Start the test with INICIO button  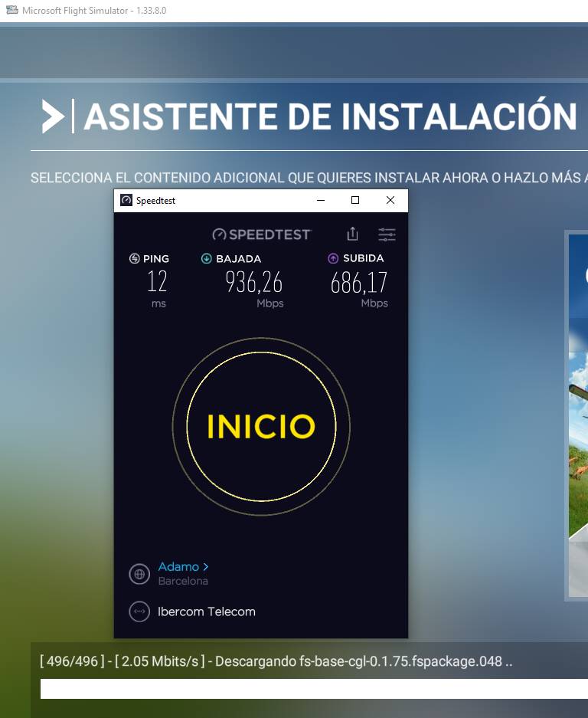pos(261,426)
